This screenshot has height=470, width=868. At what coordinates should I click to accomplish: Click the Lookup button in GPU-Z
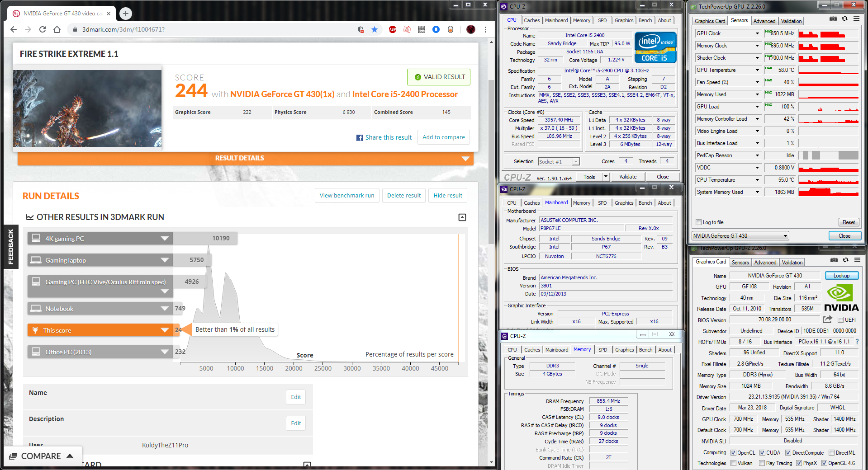[841, 276]
